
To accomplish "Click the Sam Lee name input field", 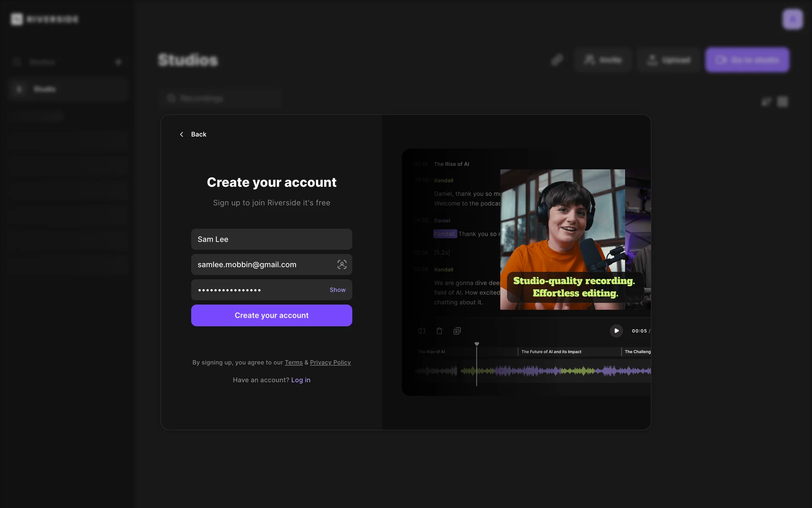I will point(272,239).
